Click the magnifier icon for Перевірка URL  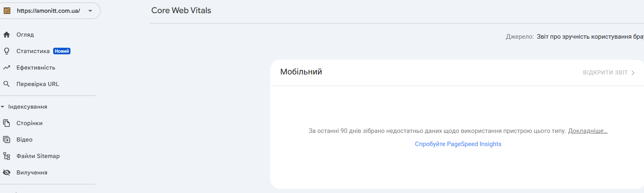click(6, 84)
